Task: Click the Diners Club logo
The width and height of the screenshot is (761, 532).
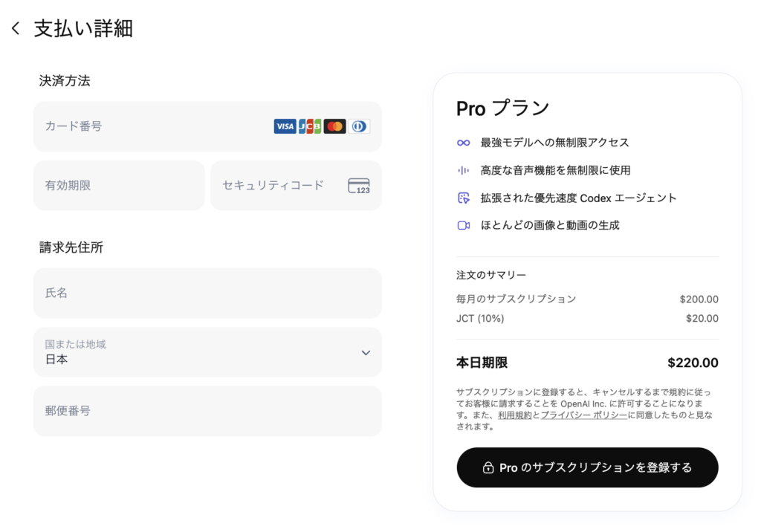Action: [360, 126]
